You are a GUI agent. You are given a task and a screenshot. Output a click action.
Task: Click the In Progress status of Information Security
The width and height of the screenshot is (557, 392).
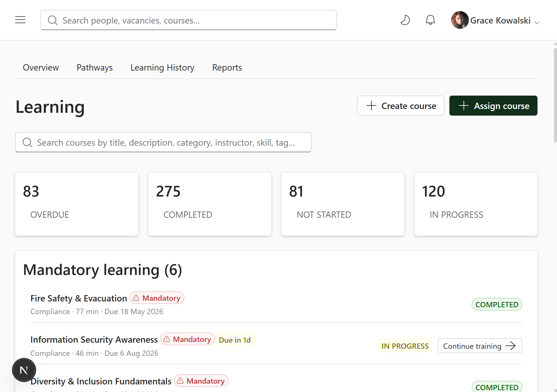point(405,346)
